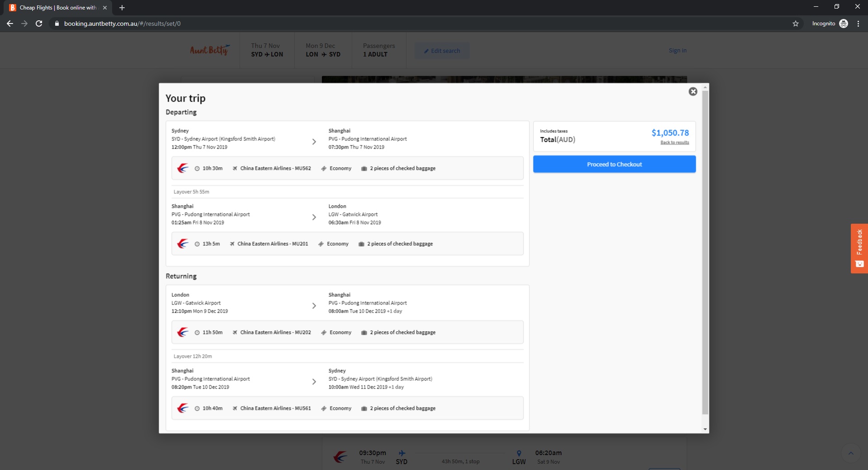Click Proceed to Checkout button

614,164
